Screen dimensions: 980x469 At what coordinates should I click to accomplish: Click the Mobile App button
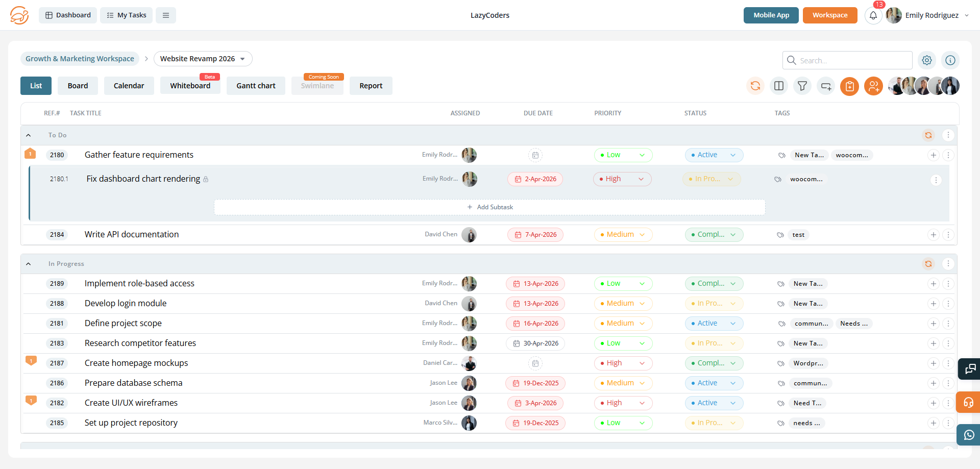[x=771, y=15]
